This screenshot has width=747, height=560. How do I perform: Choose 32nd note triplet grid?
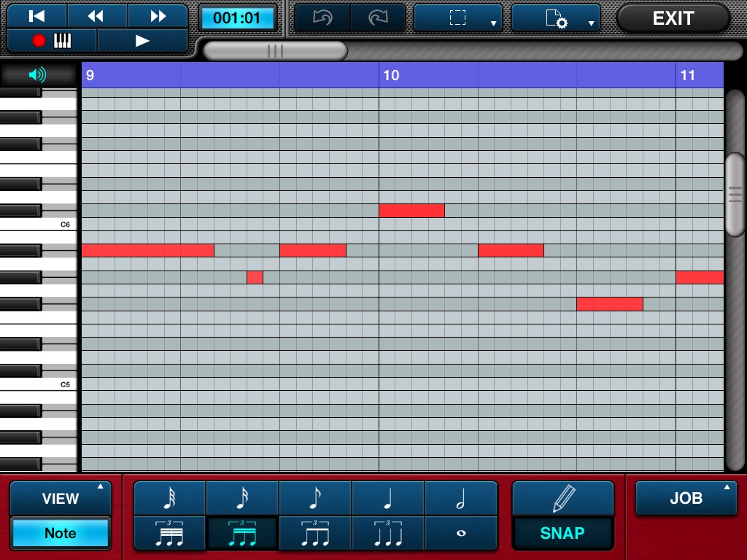[169, 533]
